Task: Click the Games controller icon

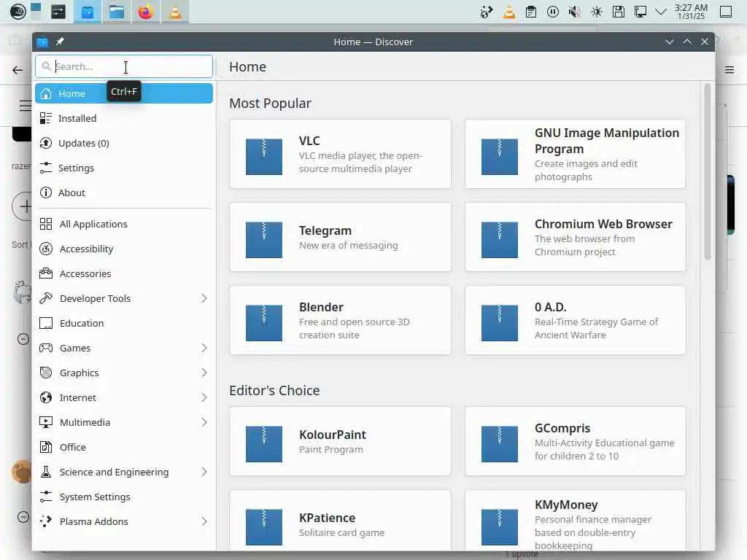Action: (x=46, y=348)
